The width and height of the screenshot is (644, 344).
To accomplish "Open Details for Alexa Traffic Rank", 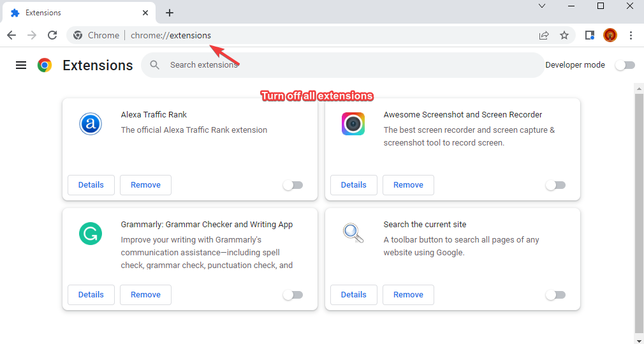I will point(91,185).
